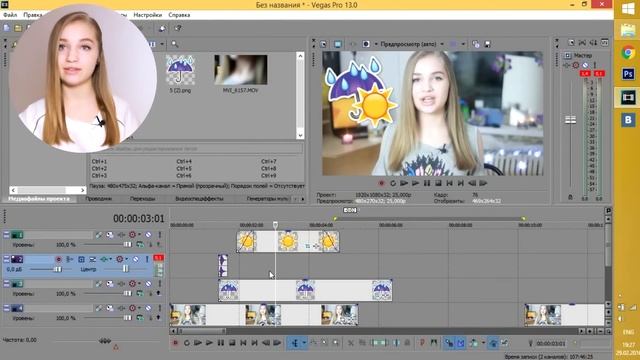Mute video track 4

149,308
